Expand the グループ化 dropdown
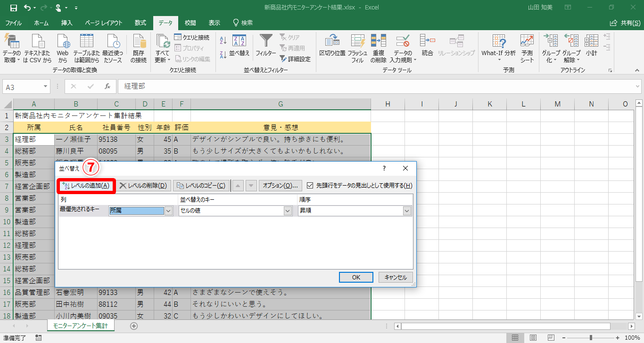The image size is (644, 343). [x=555, y=60]
